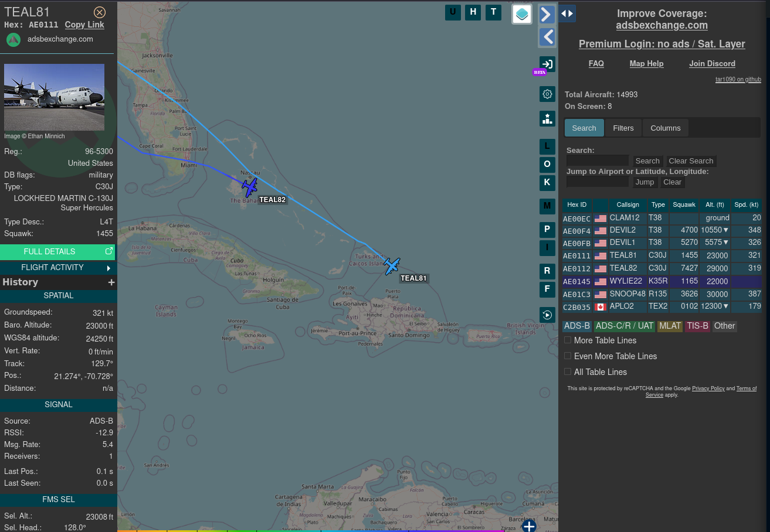Toggle the T map button
The height and width of the screenshot is (532, 770).
[x=493, y=12]
